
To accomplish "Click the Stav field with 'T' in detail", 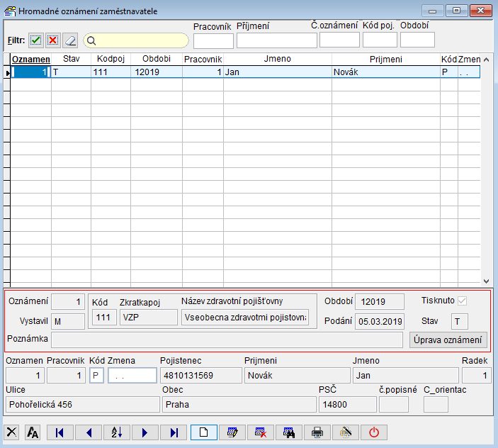I will (x=459, y=321).
